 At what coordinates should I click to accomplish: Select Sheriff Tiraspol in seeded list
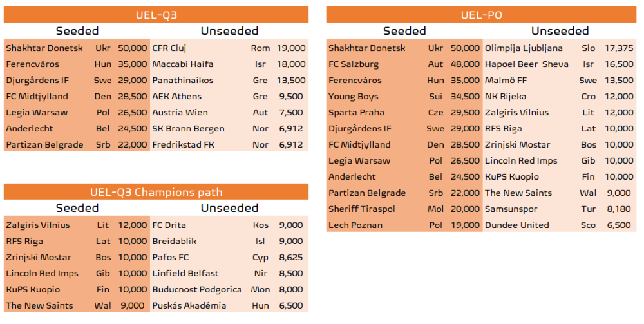(x=362, y=209)
